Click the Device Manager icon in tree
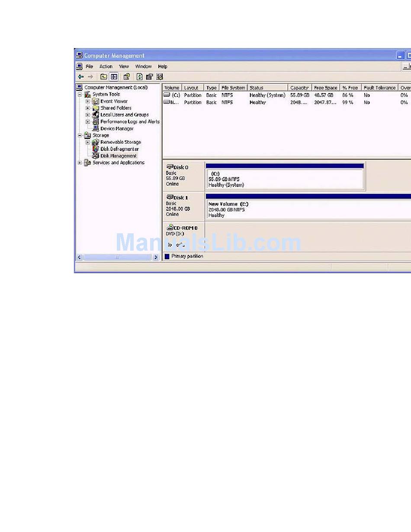This screenshot has width=411, height=532. tap(96, 129)
